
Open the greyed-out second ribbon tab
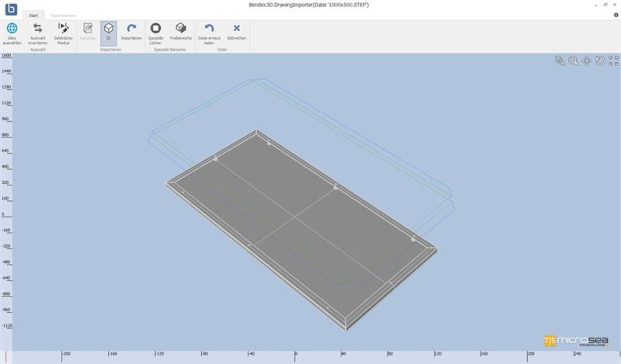click(x=64, y=16)
